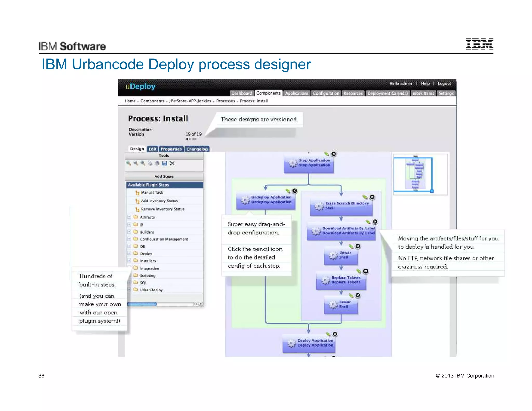The image size is (532, 411).
Task: Click the scrollbar left arrow in plugin panel
Action: pyautogui.click(x=197, y=304)
